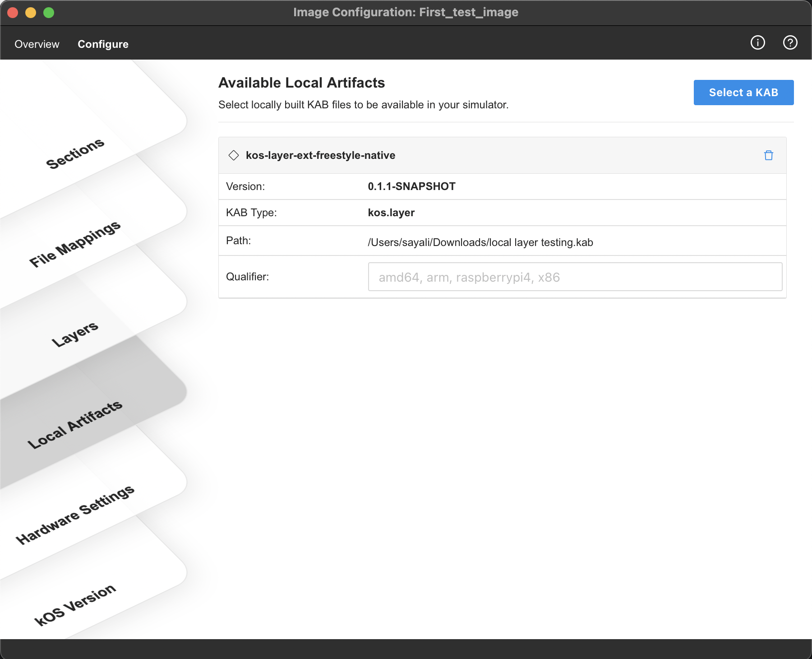Open the Layers card

click(x=75, y=334)
